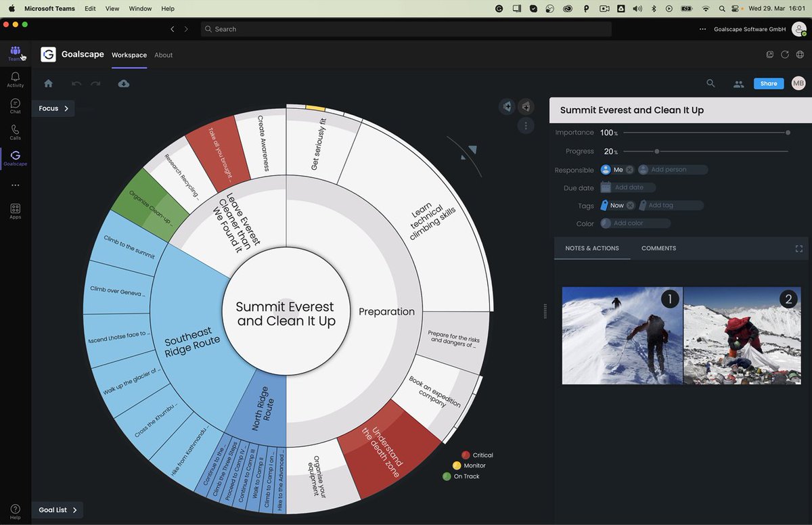Open the Teams profile picture

point(798,29)
